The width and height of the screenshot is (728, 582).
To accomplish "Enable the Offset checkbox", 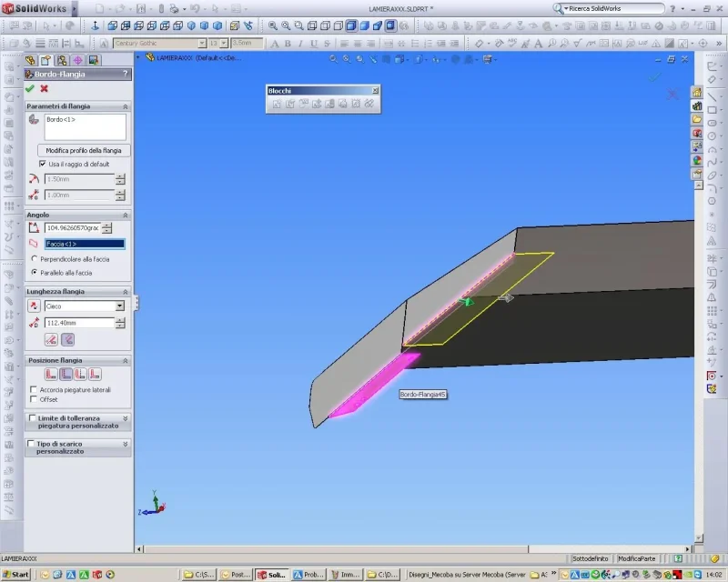I will (34, 399).
